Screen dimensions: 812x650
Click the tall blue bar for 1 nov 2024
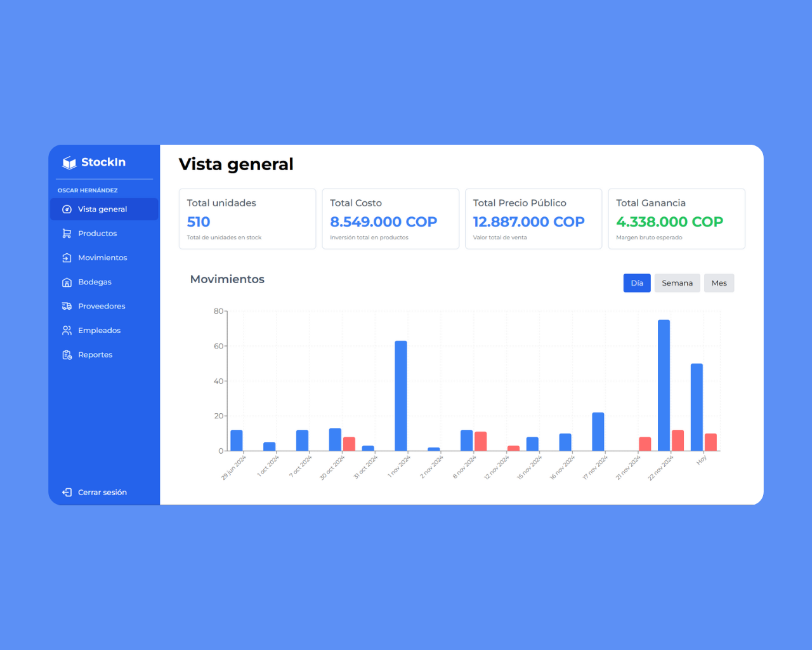pos(401,396)
